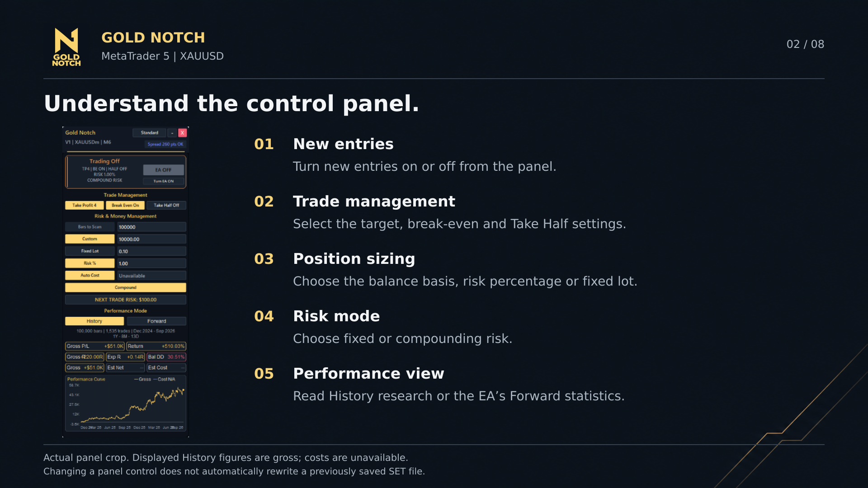This screenshot has height=488, width=868.
Task: Toggle Take Half Off
Action: [166, 205]
